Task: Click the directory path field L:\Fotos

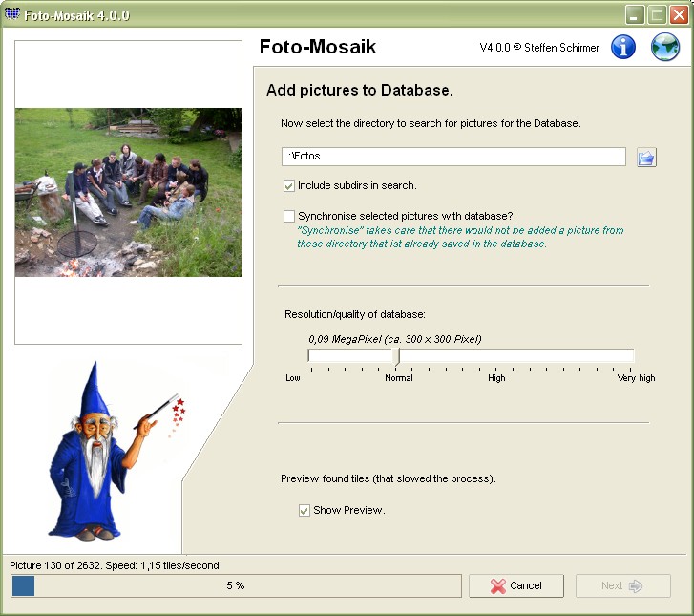Action: tap(453, 157)
